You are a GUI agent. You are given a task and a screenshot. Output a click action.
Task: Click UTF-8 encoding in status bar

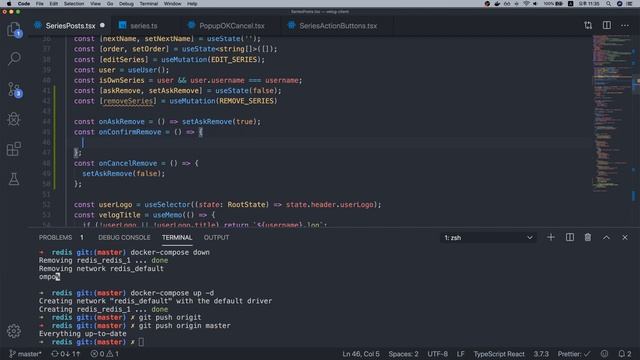tap(437, 354)
